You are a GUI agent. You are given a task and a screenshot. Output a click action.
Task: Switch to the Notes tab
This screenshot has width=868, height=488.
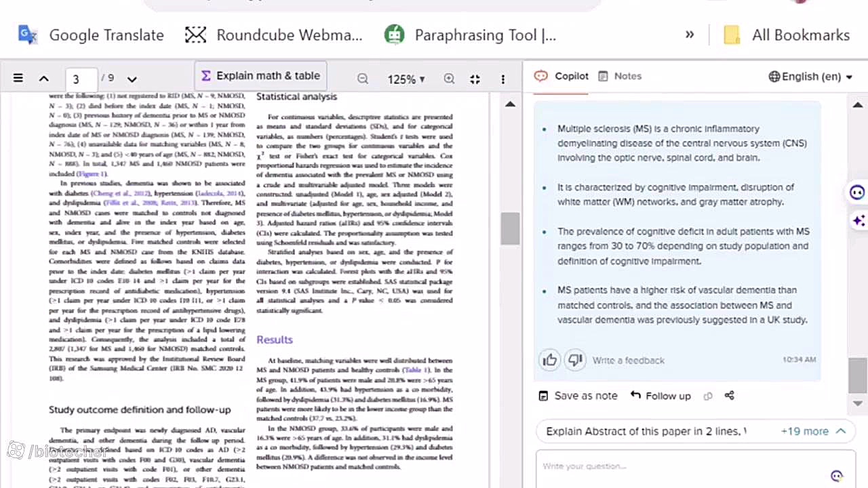620,76
